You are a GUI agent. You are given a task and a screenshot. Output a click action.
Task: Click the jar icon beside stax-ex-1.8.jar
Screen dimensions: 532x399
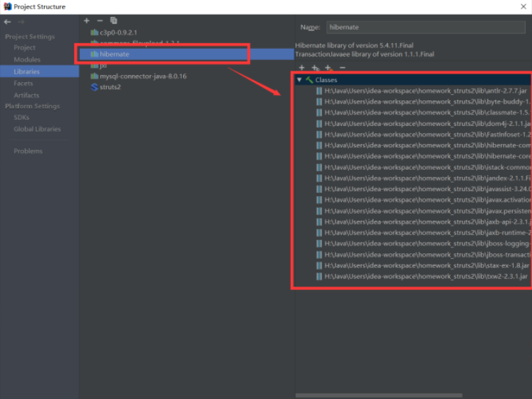tap(319, 266)
